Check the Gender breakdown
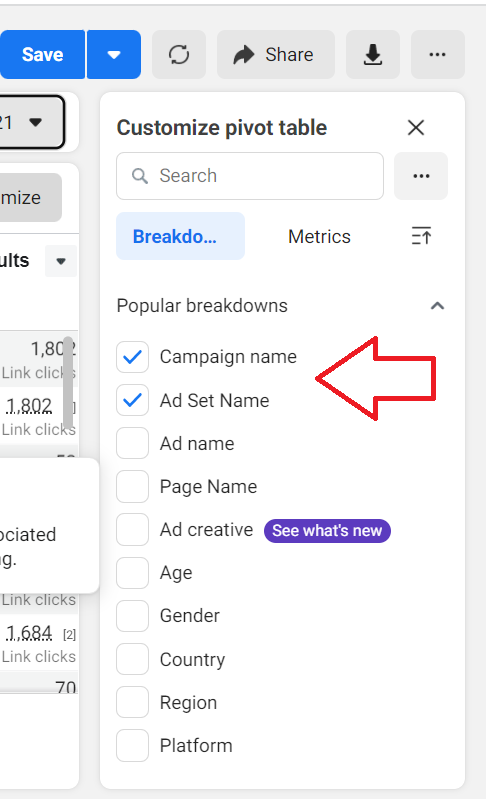The height and width of the screenshot is (799, 486). point(132,616)
